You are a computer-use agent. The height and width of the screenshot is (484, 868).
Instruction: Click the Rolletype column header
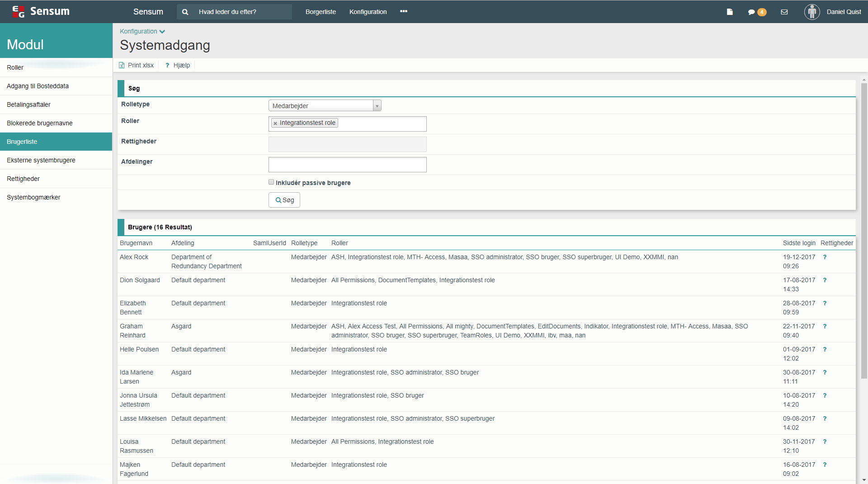(304, 243)
